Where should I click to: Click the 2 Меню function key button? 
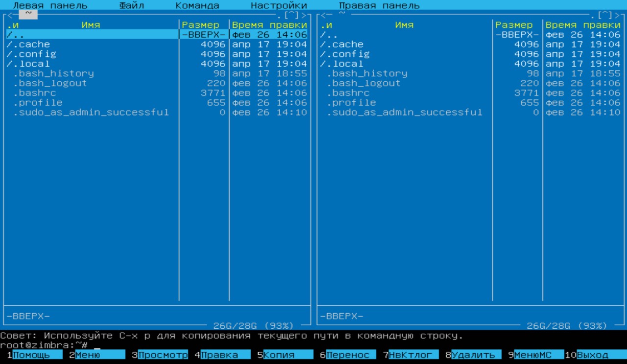(97, 355)
